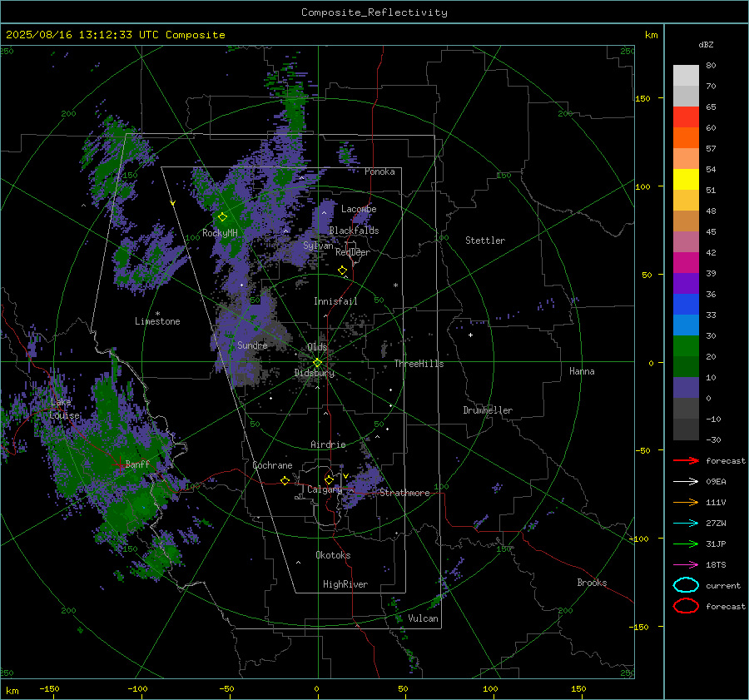This screenshot has width=749, height=700.
Task: Click the Didsbury label
Action: (315, 373)
